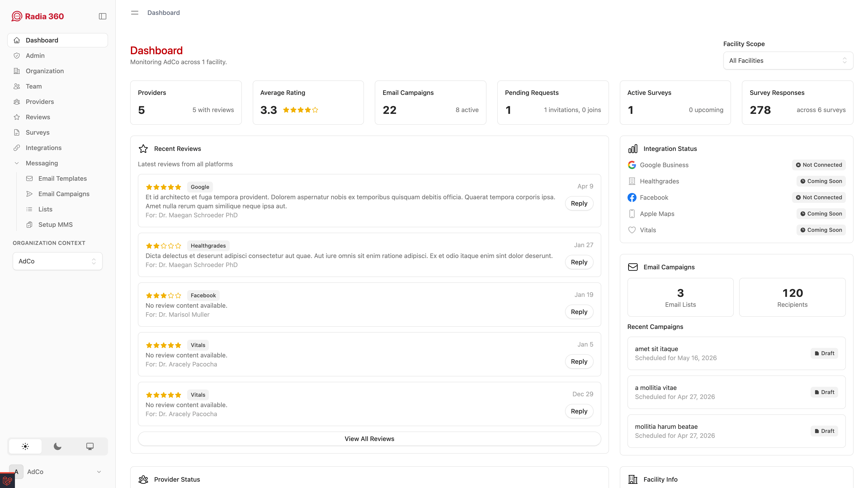The width and height of the screenshot is (868, 488).
Task: Switch to dark mode using the moon toggle
Action: click(x=57, y=446)
